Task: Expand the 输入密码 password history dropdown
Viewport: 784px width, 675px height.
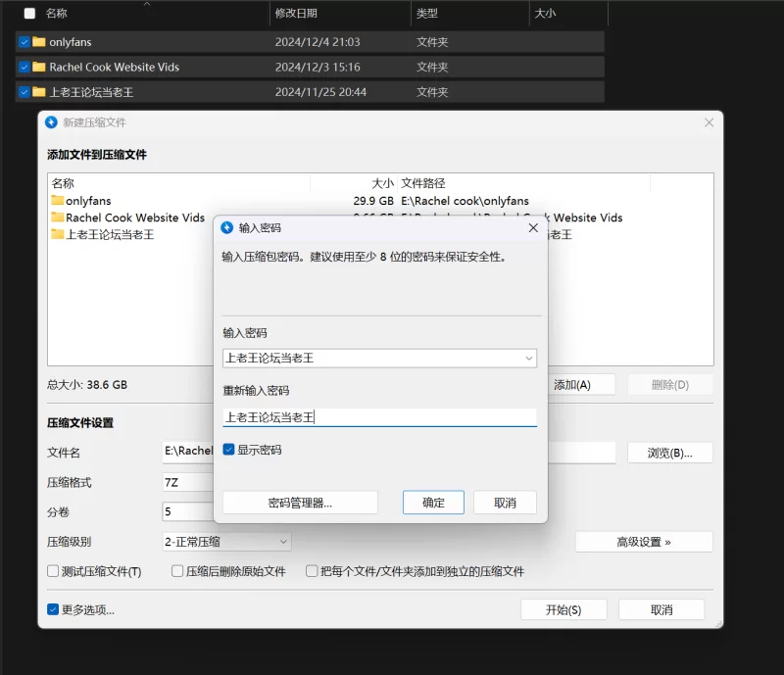Action: (529, 359)
